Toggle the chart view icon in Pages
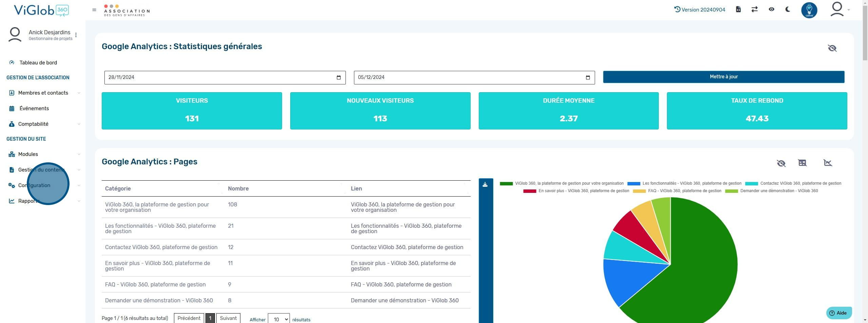The height and width of the screenshot is (323, 868). pos(828,163)
